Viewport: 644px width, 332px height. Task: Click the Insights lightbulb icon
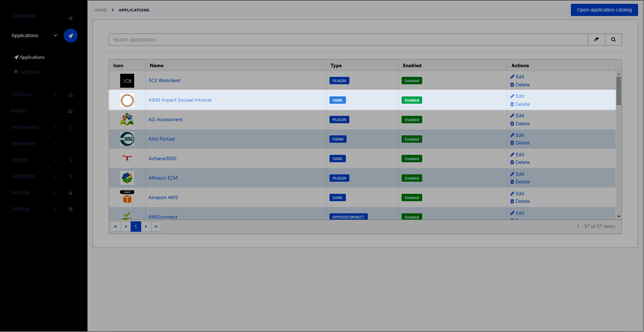(x=70, y=160)
